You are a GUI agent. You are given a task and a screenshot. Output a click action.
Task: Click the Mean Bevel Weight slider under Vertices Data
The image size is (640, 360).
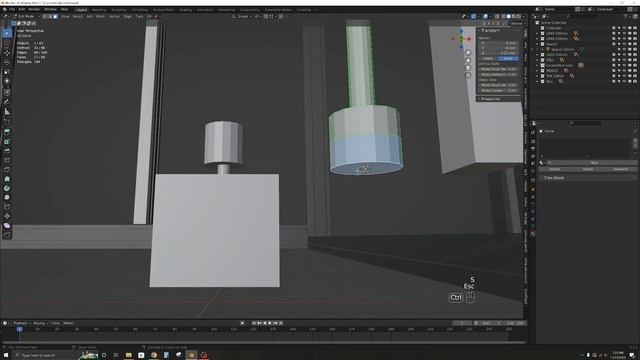click(x=499, y=69)
